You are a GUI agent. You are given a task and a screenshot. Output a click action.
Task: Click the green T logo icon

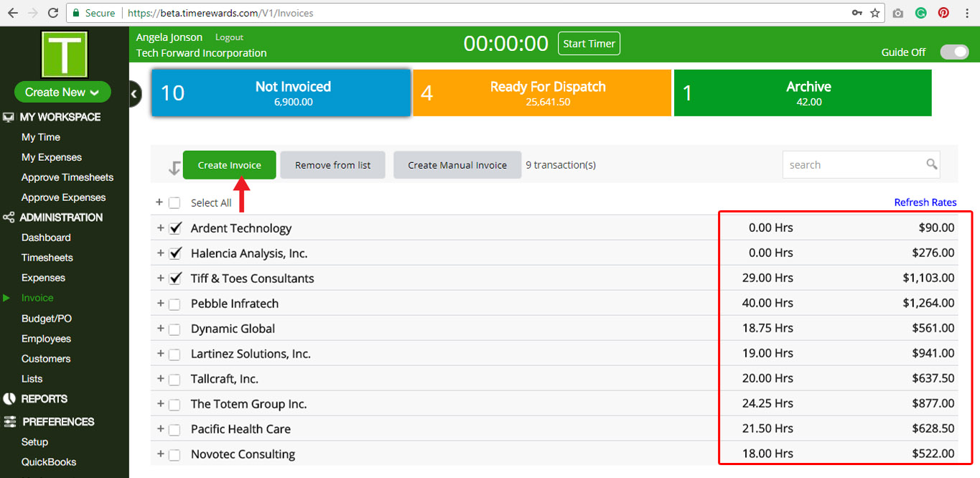(65, 55)
